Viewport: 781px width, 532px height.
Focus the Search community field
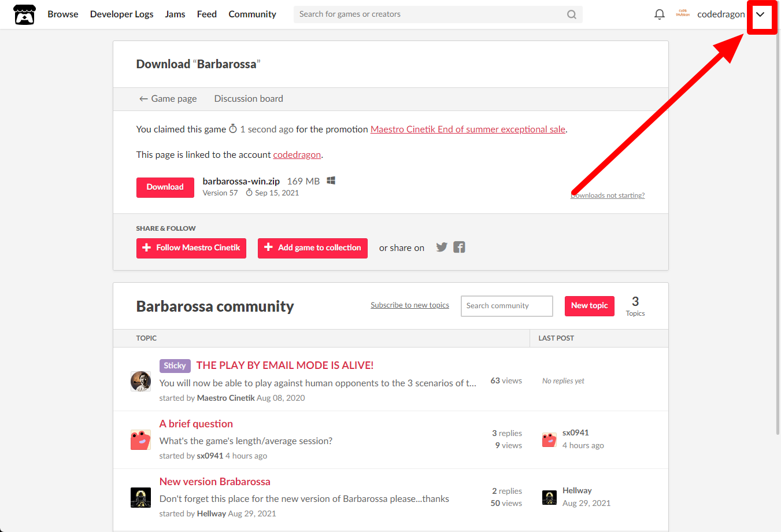pyautogui.click(x=507, y=306)
